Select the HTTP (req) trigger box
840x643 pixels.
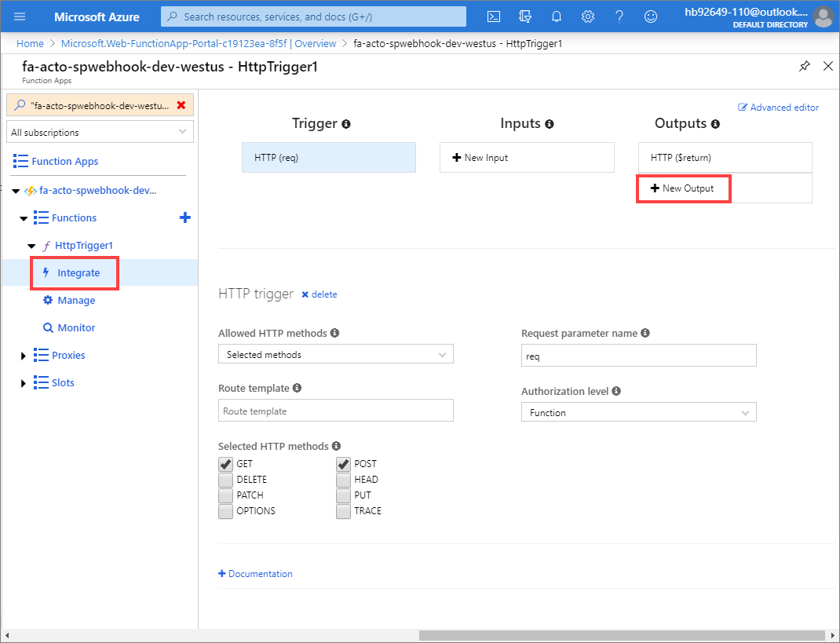click(329, 158)
